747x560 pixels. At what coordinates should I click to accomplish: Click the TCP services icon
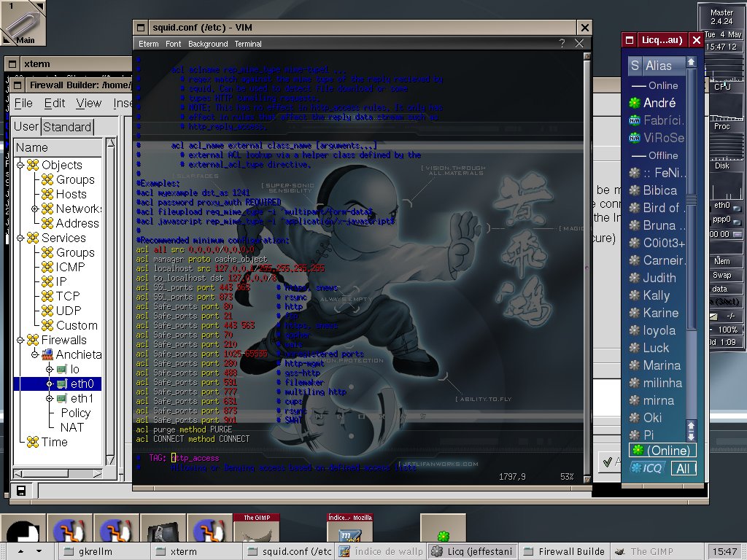tap(47, 296)
